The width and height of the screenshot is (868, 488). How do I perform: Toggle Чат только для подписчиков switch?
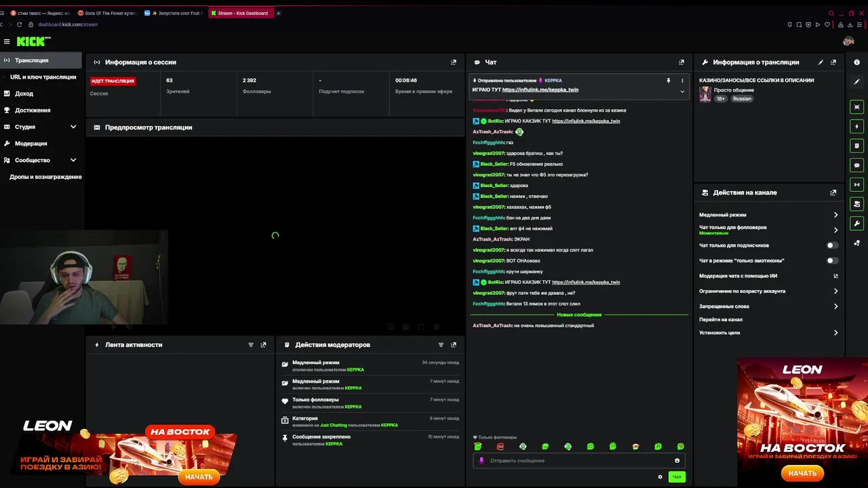[x=832, y=245]
